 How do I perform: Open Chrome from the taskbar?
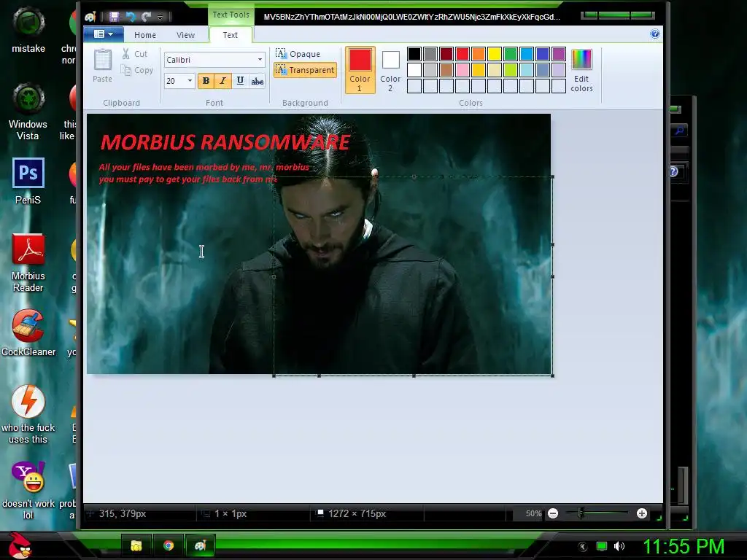click(169, 545)
